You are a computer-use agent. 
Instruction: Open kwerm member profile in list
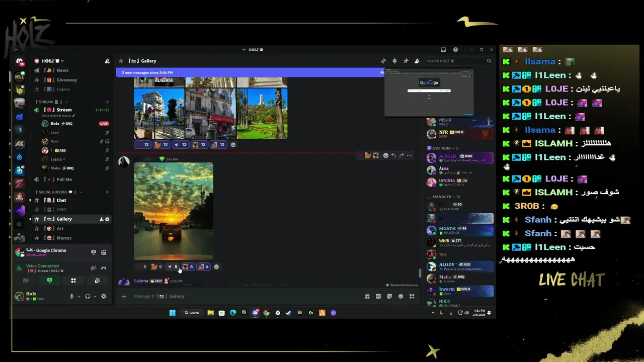click(x=459, y=291)
